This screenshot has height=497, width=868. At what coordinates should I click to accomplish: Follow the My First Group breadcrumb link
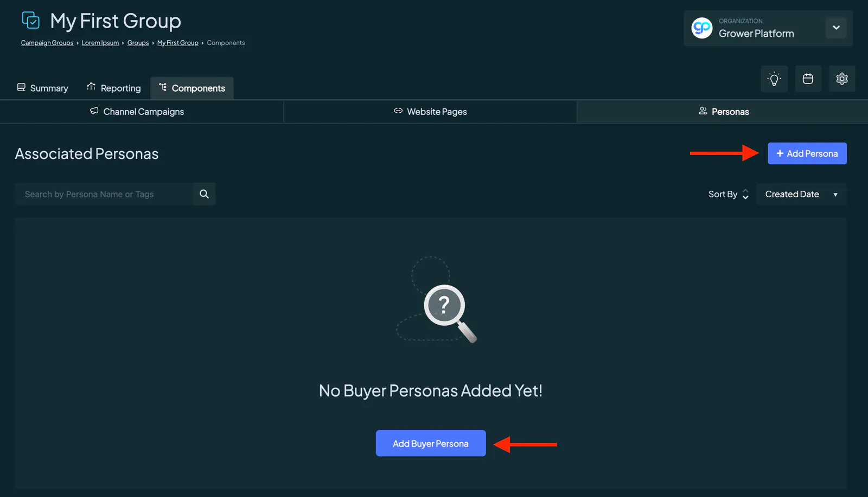178,43
